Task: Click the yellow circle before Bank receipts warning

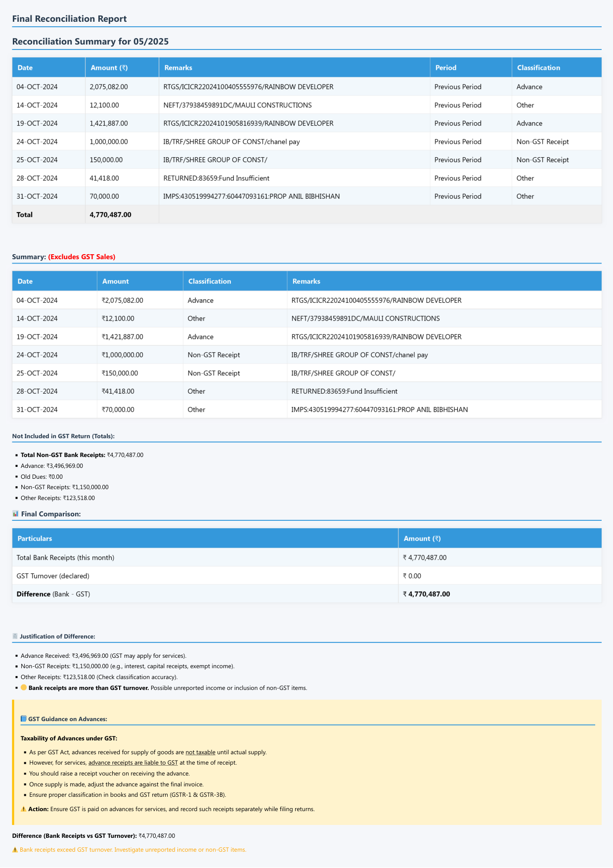Action: point(24,687)
